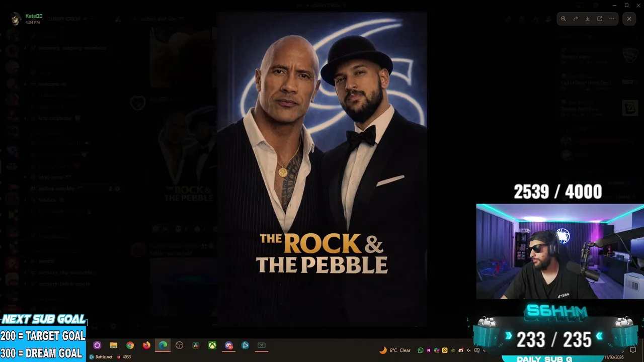
Task: Open DaVinci Resolve from the taskbar
Action: coord(196,345)
